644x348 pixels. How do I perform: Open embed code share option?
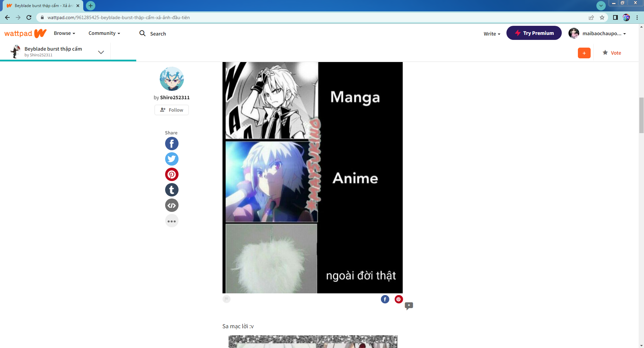pos(171,206)
